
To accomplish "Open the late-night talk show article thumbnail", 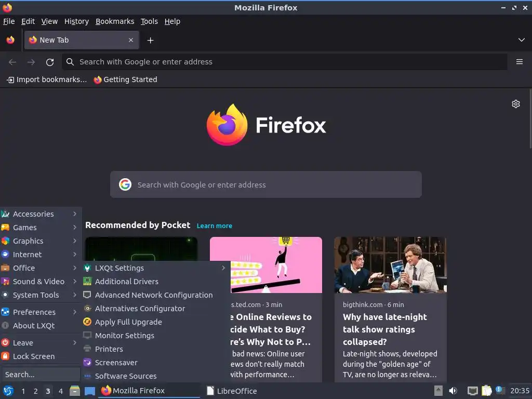I will click(x=390, y=264).
